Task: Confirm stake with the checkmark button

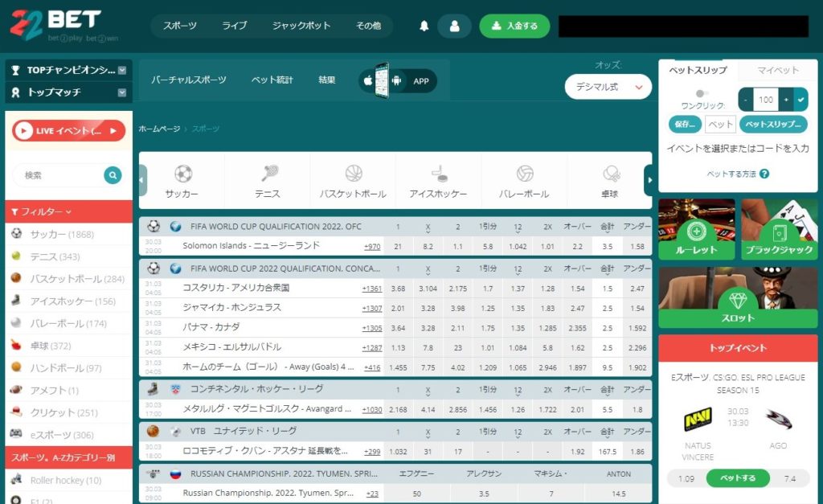Action: [800, 99]
